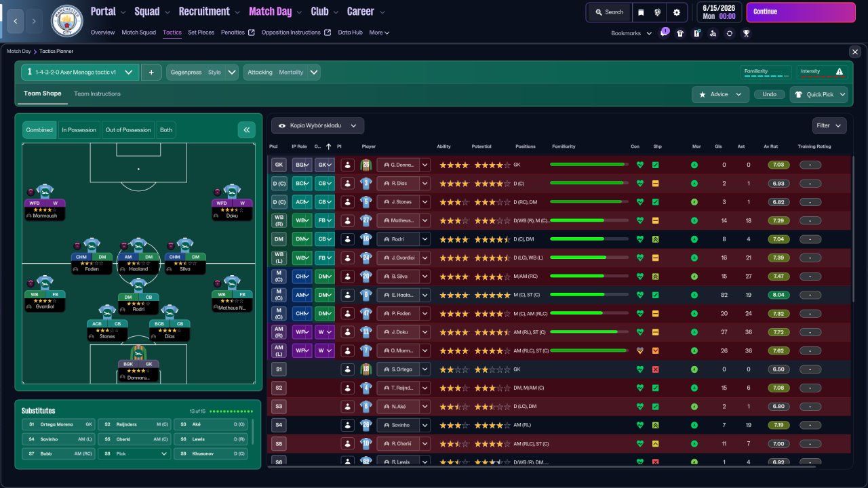Click the Search button

[x=609, y=12]
